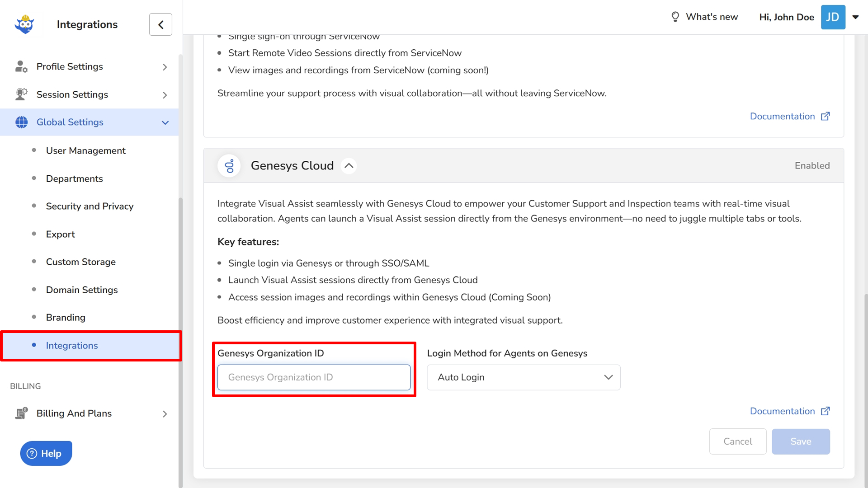Screen dimensions: 868x488
Task: Collapse sidebar with back arrow button
Action: [x=160, y=24]
